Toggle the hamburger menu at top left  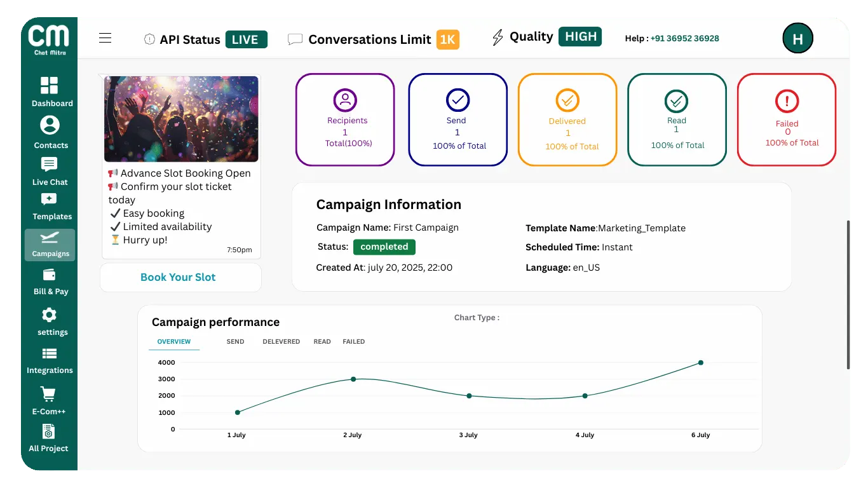[105, 37]
